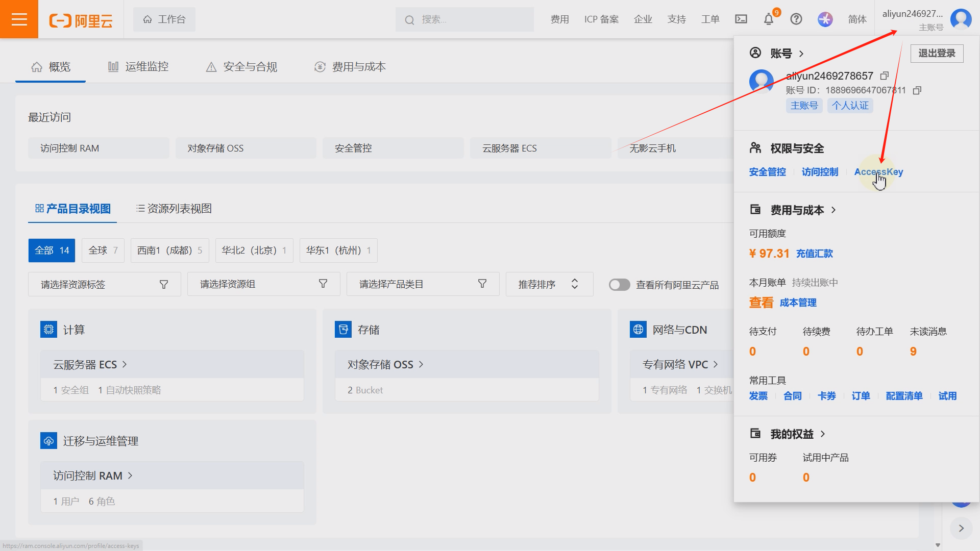The width and height of the screenshot is (980, 551).
Task: Copy the username aliyun2469278657
Action: click(885, 76)
